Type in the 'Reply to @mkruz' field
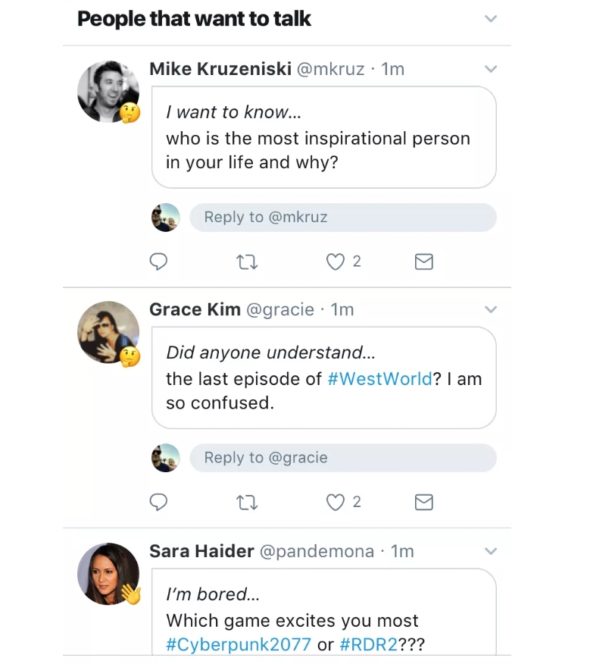 (342, 217)
